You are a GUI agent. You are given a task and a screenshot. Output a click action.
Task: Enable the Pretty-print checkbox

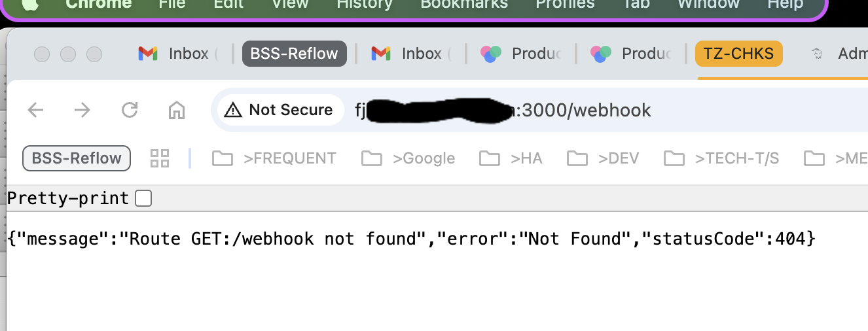coord(143,198)
